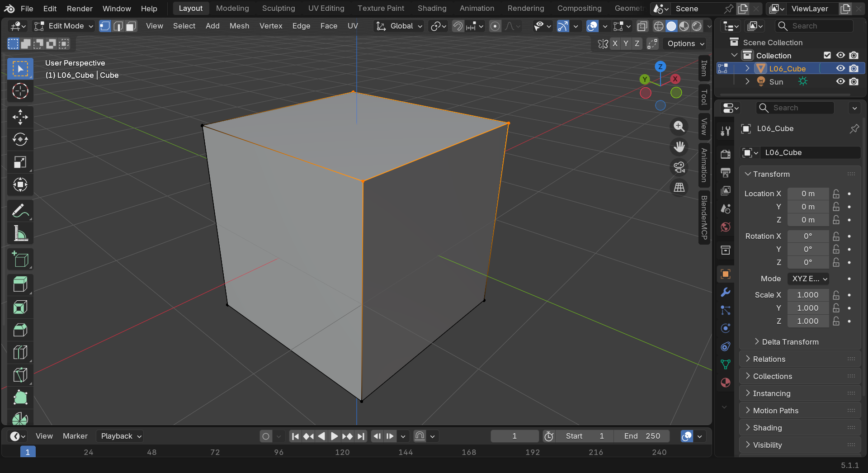Select the Measure tool

click(20, 233)
